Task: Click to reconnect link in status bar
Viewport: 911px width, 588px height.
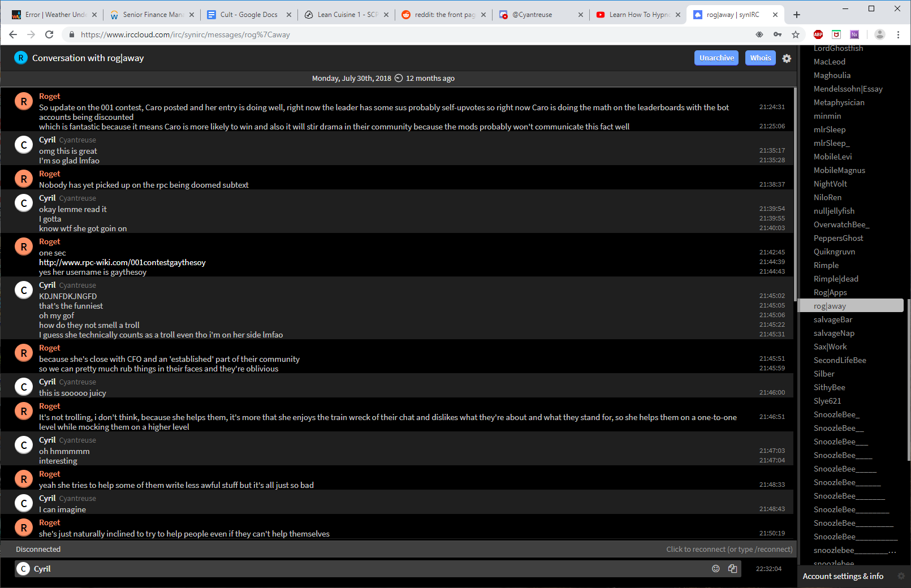Action: (x=729, y=549)
